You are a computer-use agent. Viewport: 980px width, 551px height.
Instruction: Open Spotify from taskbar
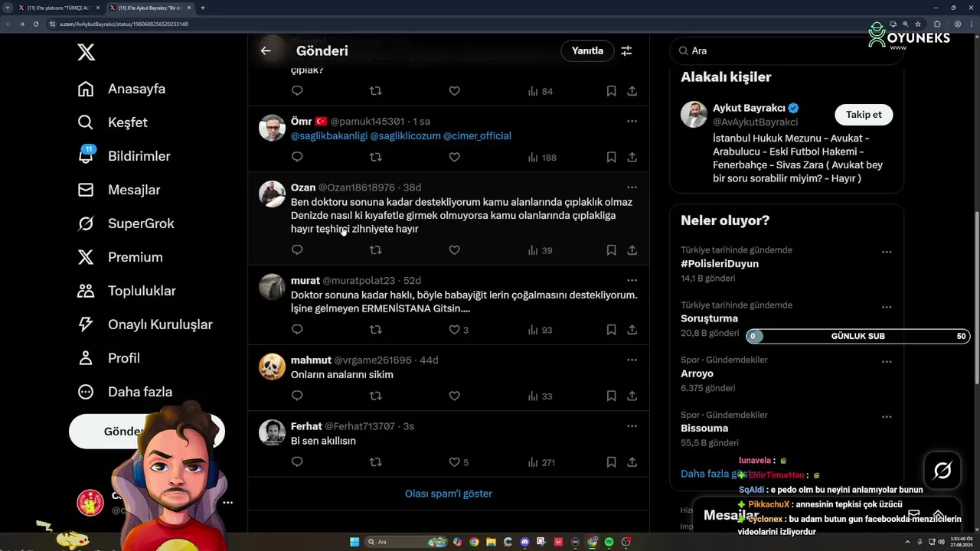(609, 542)
